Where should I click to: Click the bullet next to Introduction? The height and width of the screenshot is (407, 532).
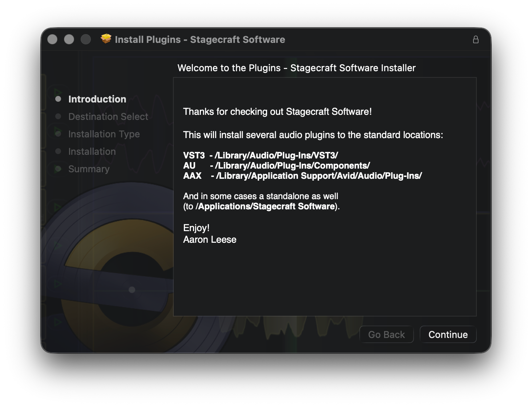click(x=58, y=99)
